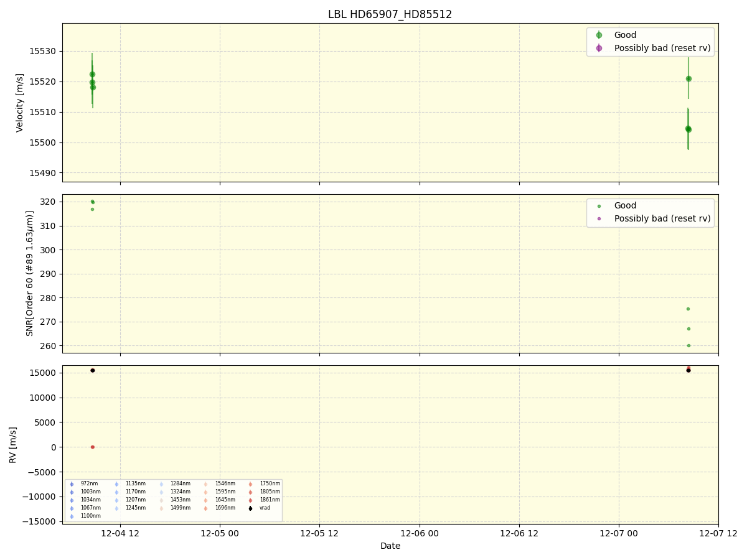Click the 12-06 00 date tick label
Image resolution: width=747 pixels, height=560 pixels.
tap(420, 533)
